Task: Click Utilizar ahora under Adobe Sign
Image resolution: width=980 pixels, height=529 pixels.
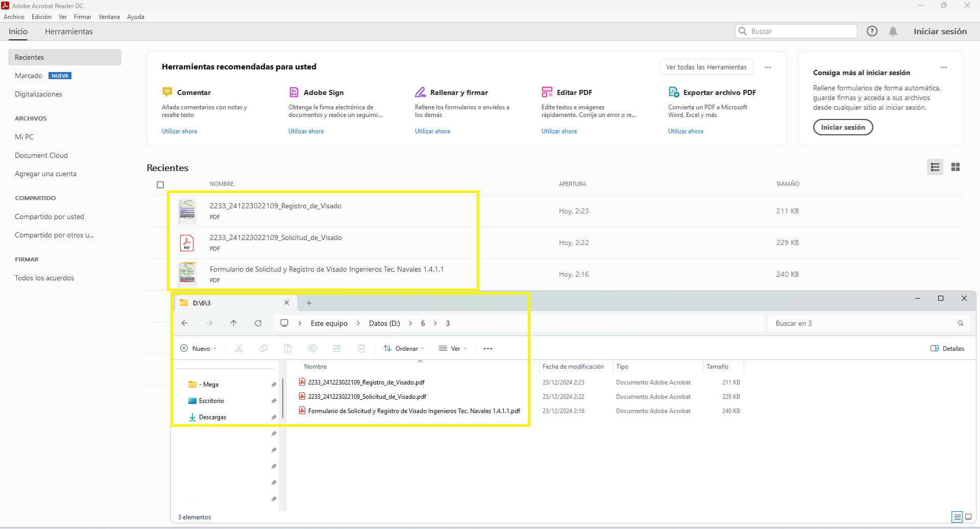Action: click(306, 131)
